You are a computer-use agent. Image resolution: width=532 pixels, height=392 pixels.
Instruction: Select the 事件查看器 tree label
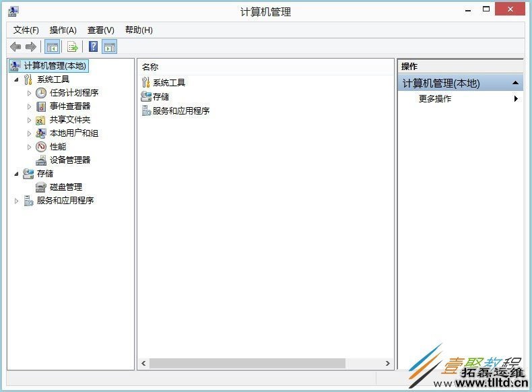(70, 106)
